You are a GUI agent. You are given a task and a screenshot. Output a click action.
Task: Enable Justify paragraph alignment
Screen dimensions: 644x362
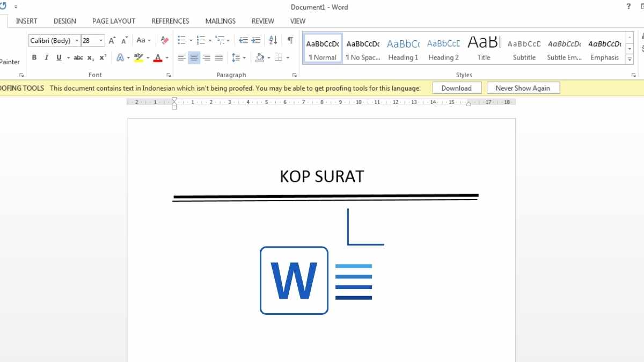[218, 57]
